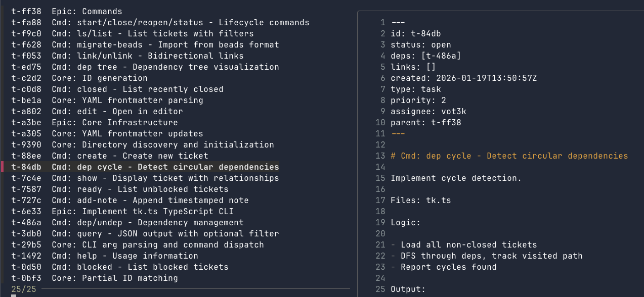644x297 pixels.
Task: Pick Cmd: query JSON output ticket
Action: pyautogui.click(x=145, y=233)
